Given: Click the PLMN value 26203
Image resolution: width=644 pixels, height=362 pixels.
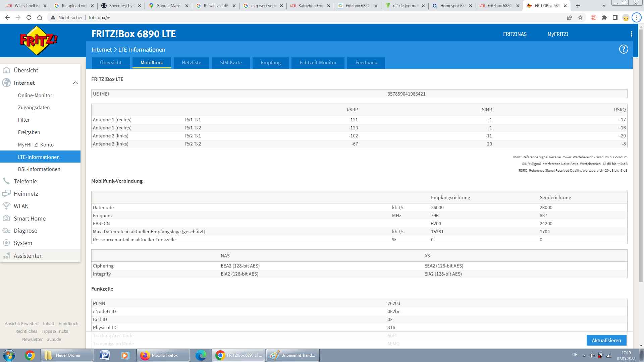Looking at the screenshot, I should (393, 303).
